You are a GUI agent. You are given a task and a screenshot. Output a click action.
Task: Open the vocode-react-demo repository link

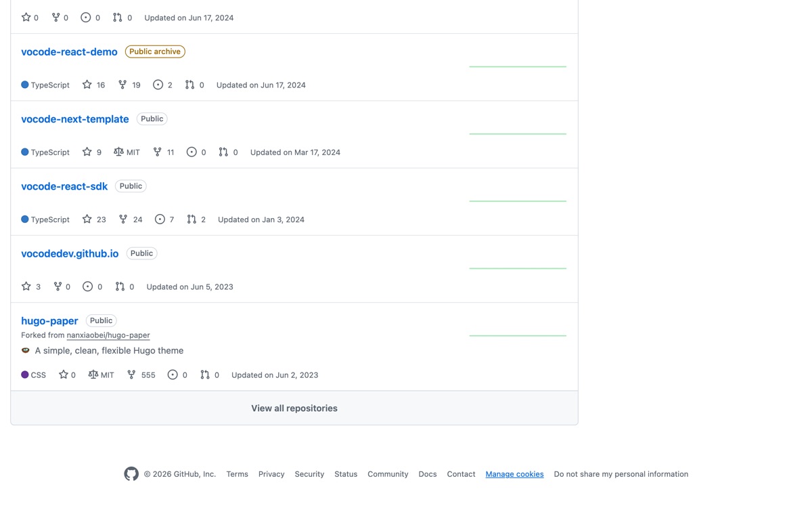coord(69,51)
